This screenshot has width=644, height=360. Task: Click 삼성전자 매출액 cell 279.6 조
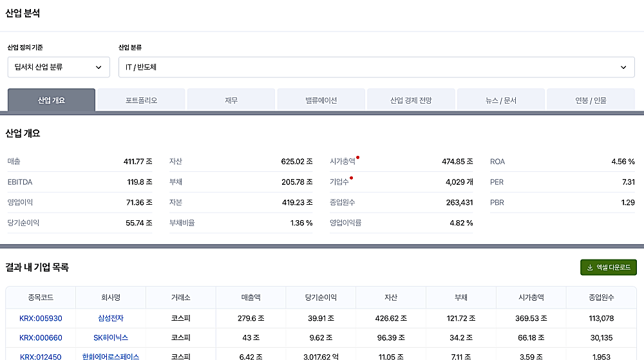pos(251,318)
